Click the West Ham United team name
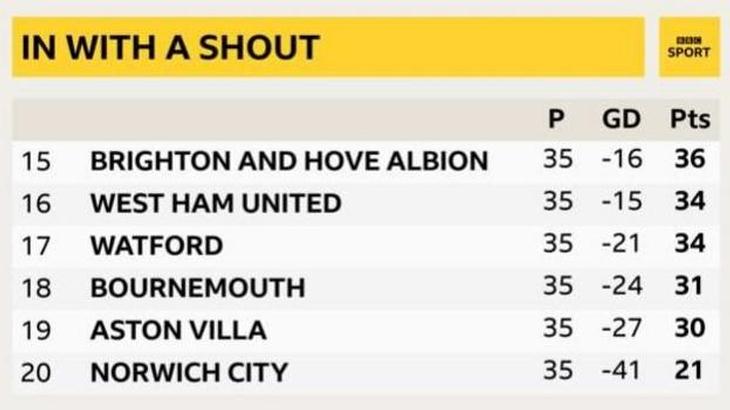The height and width of the screenshot is (410, 730). click(215, 203)
